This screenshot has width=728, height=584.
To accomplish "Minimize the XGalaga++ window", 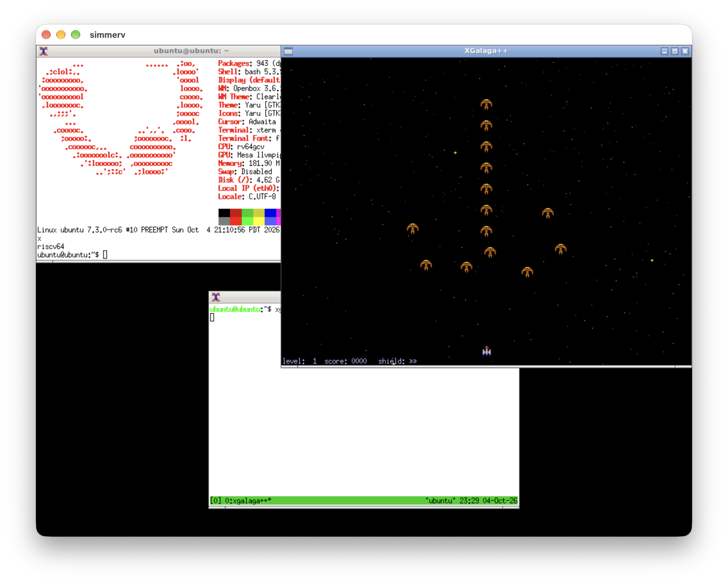I will 664,51.
